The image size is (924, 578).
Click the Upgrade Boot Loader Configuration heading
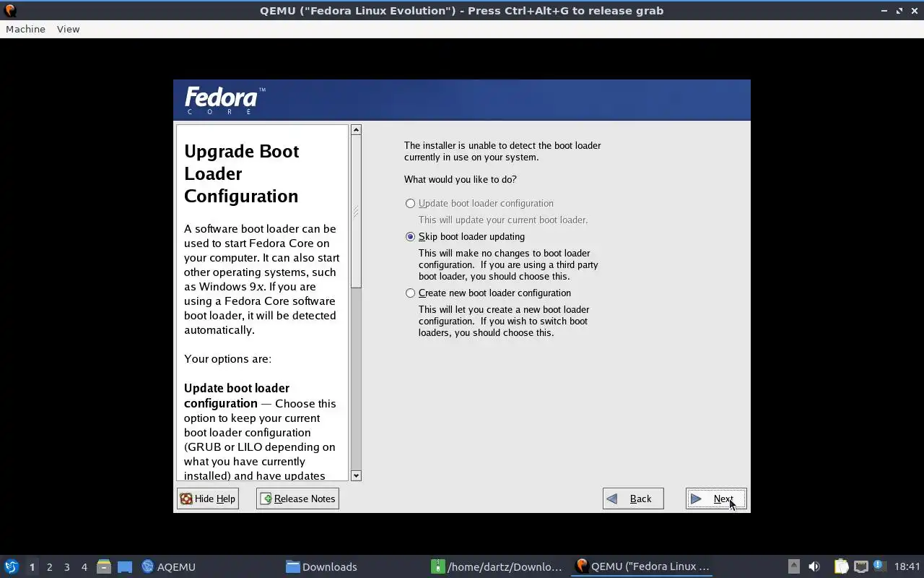pyautogui.click(x=241, y=173)
